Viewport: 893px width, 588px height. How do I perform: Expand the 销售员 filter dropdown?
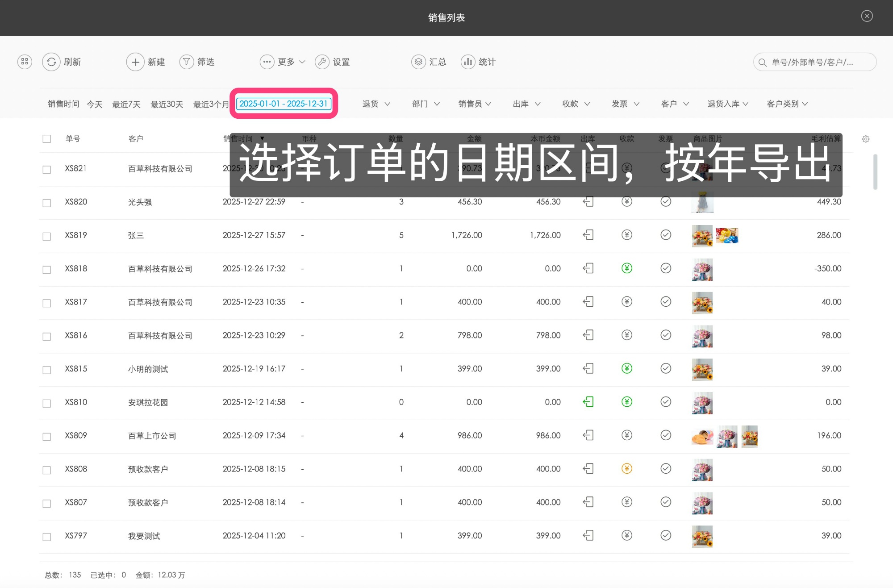pos(475,104)
